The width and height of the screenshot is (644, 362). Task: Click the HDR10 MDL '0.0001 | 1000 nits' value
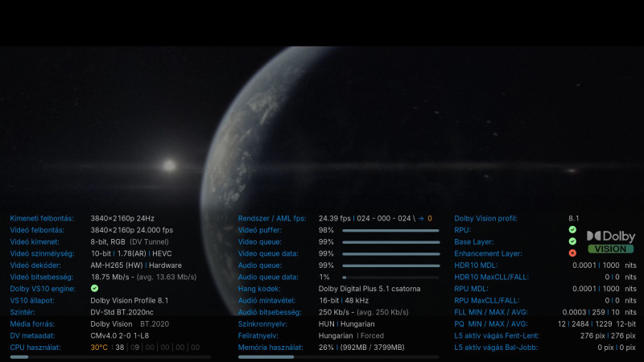605,265
